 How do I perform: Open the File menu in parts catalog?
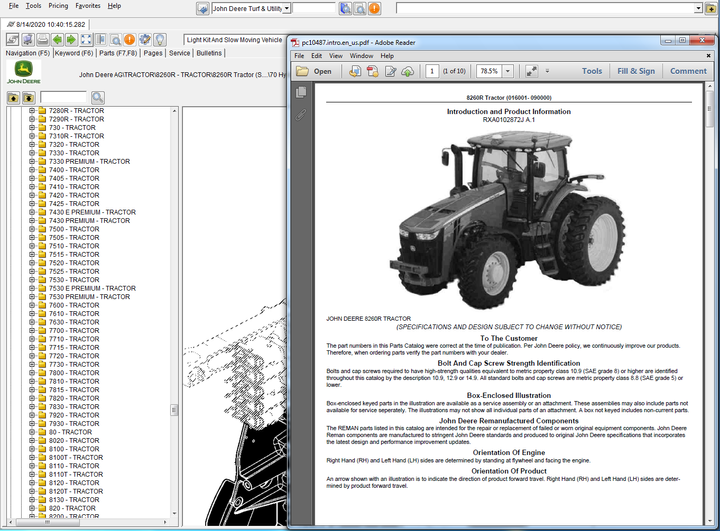coord(14,6)
